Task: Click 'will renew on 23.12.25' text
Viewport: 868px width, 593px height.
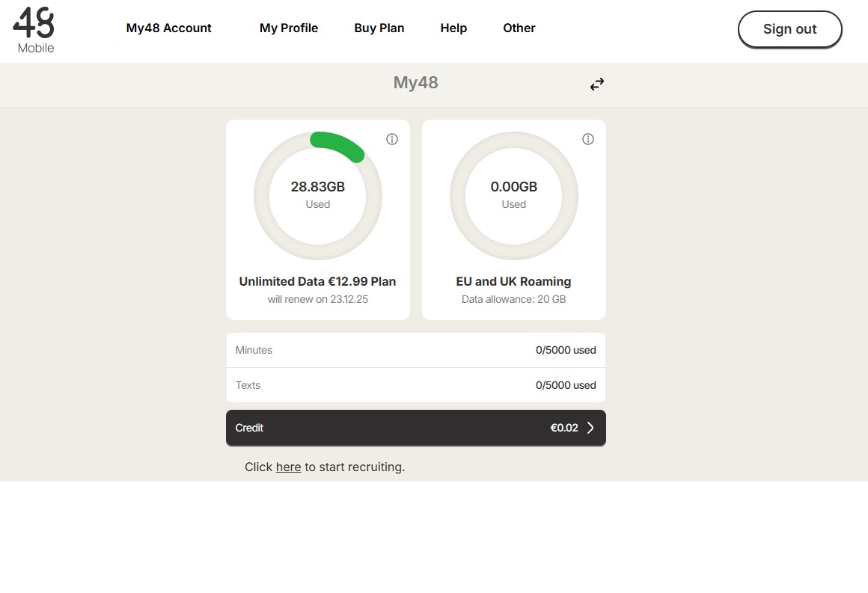Action: click(x=318, y=299)
